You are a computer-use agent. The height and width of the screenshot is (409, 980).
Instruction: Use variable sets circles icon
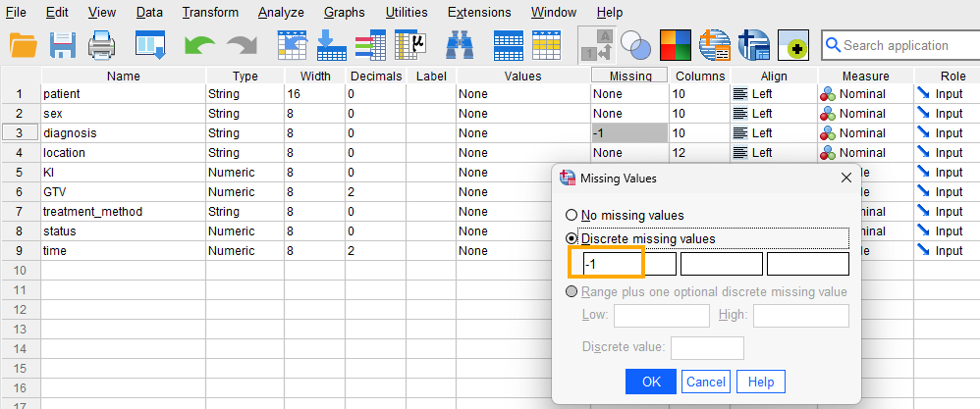(635, 45)
